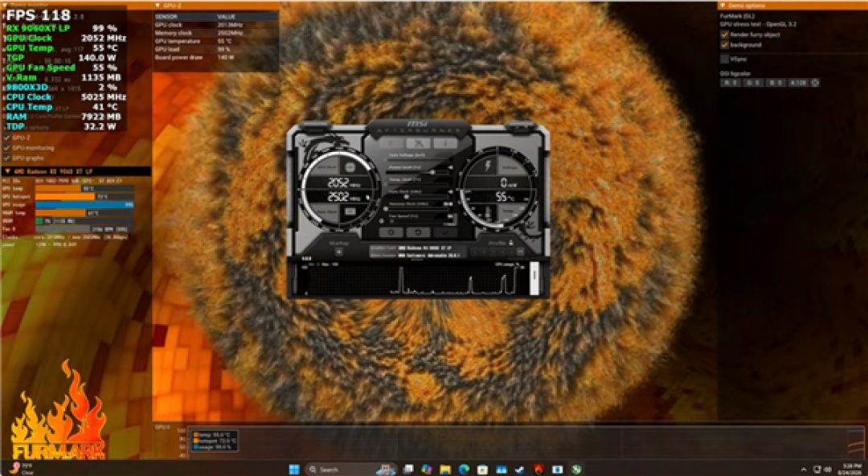868x476 pixels.
Task: Uncheck the GPU-Z checkbox in FurMark
Action: pyautogui.click(x=6, y=137)
